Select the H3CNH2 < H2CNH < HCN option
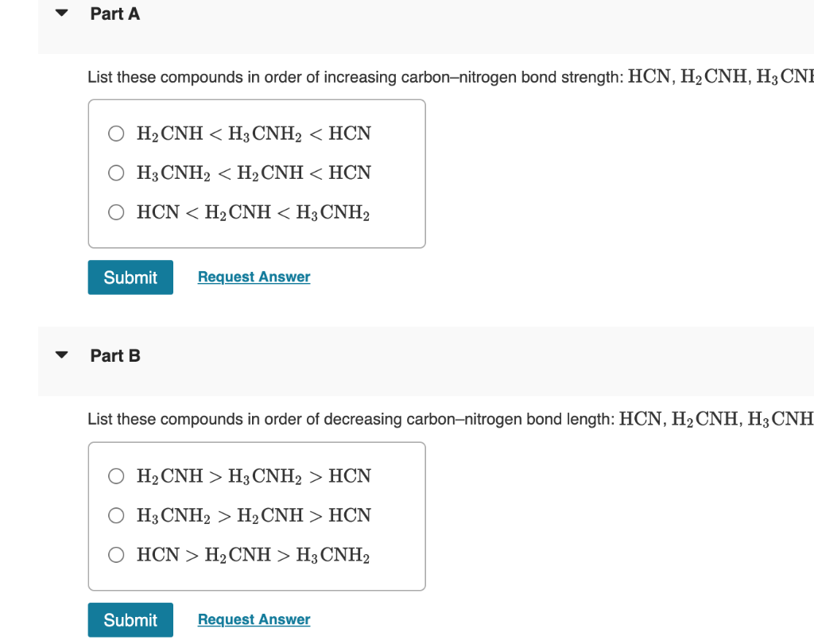814x644 pixels. coord(116,173)
